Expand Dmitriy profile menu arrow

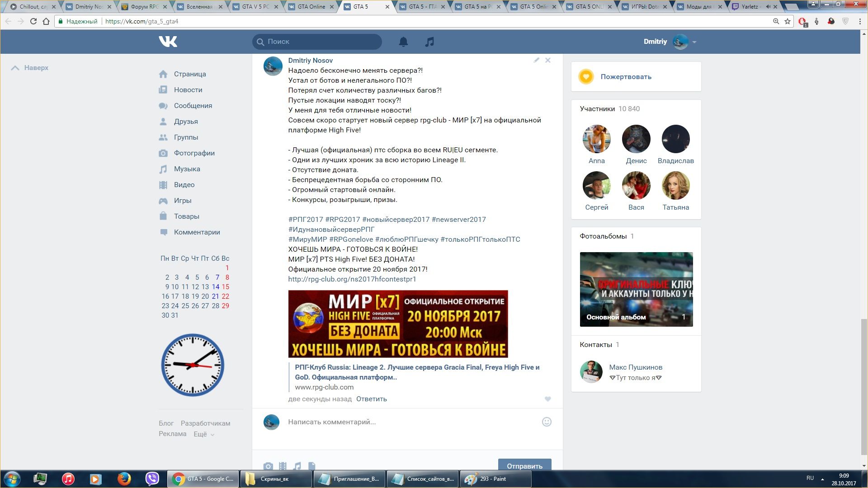(x=694, y=42)
